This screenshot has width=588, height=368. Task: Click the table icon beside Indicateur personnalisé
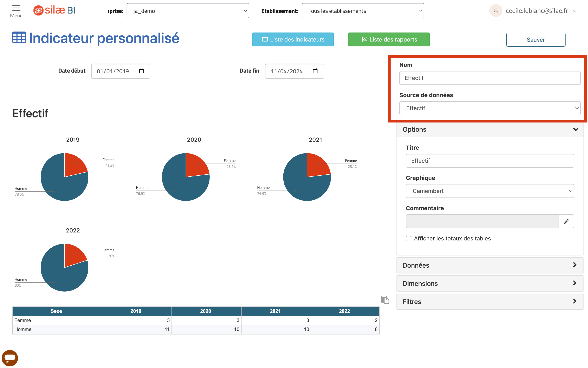[x=19, y=38]
